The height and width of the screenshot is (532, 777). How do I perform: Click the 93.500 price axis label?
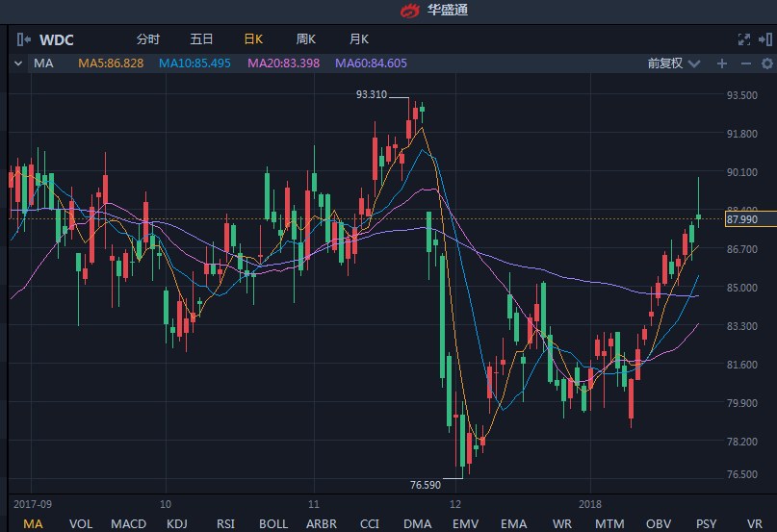(x=741, y=95)
